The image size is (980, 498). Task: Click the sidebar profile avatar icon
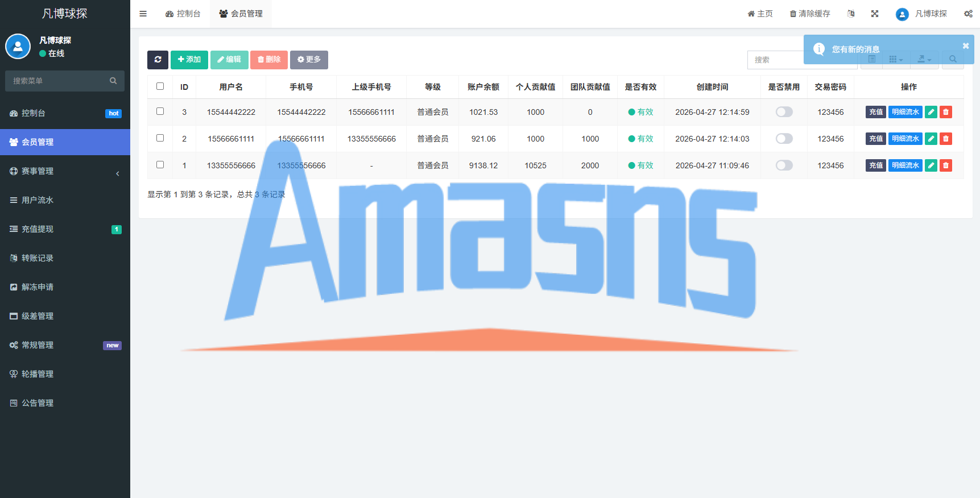tap(18, 47)
